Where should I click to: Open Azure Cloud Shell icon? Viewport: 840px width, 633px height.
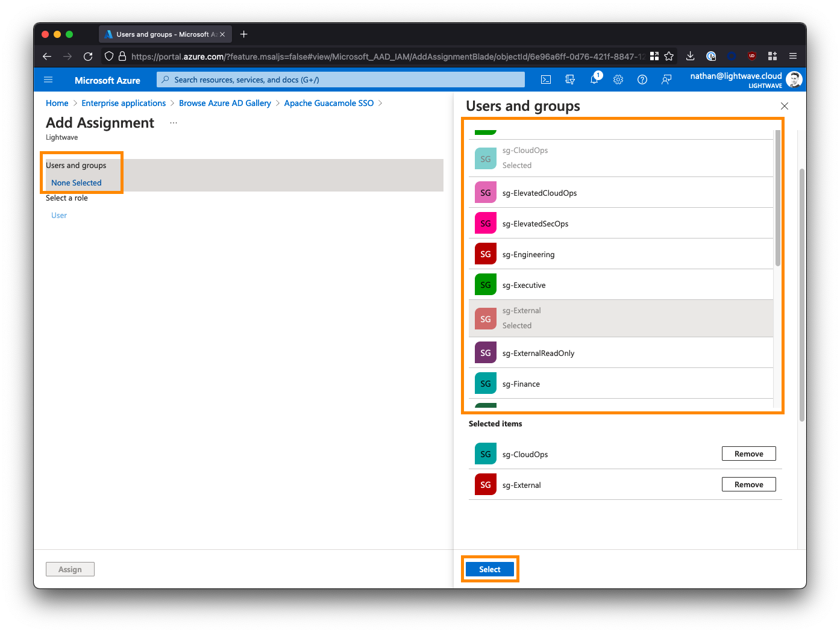click(546, 80)
